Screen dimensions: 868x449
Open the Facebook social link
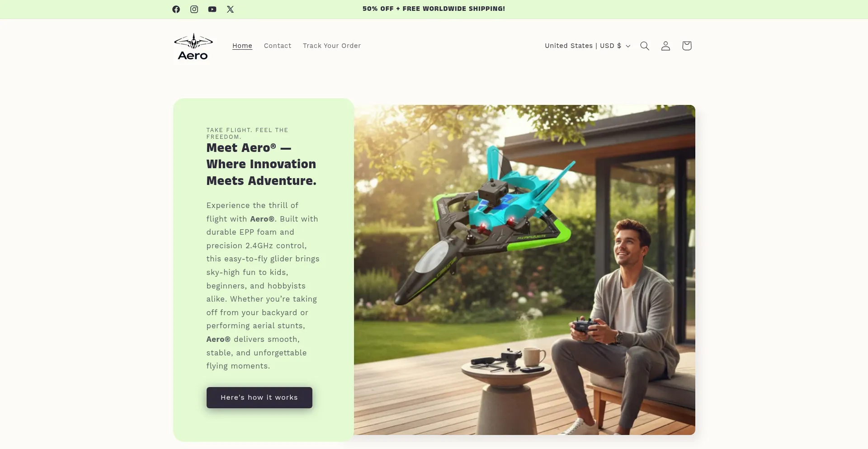176,9
